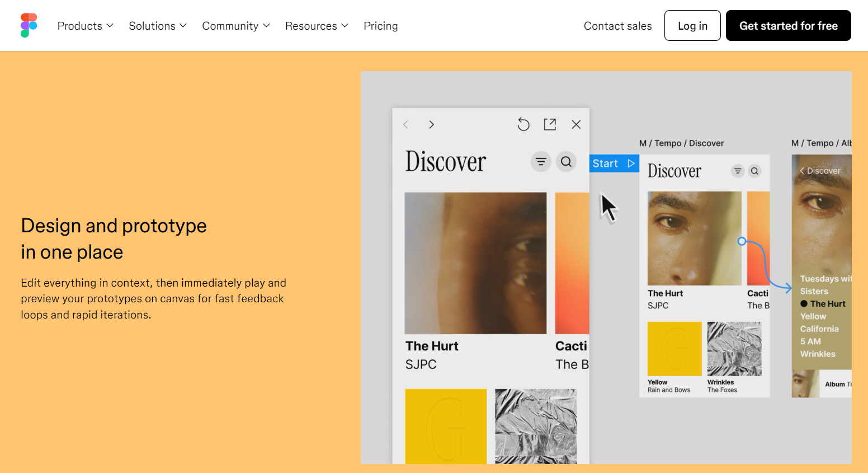The image size is (868, 473).
Task: Restart the prototype preview
Action: pos(523,124)
